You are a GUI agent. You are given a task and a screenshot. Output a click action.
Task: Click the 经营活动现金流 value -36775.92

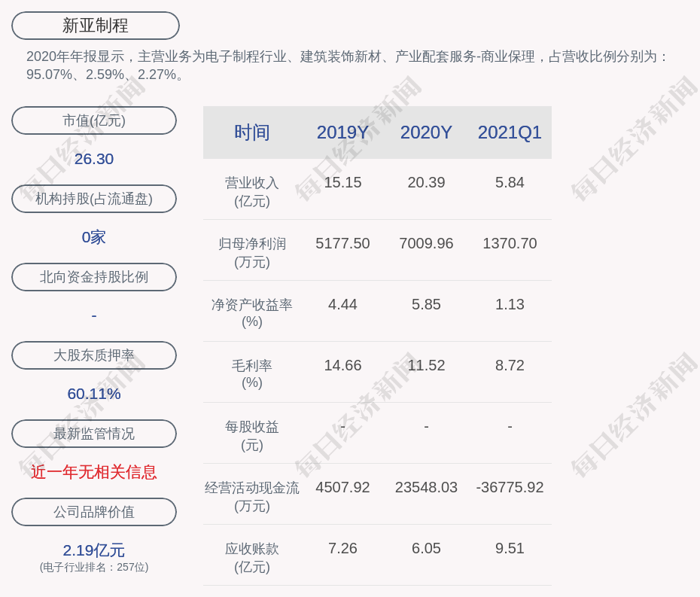510,487
